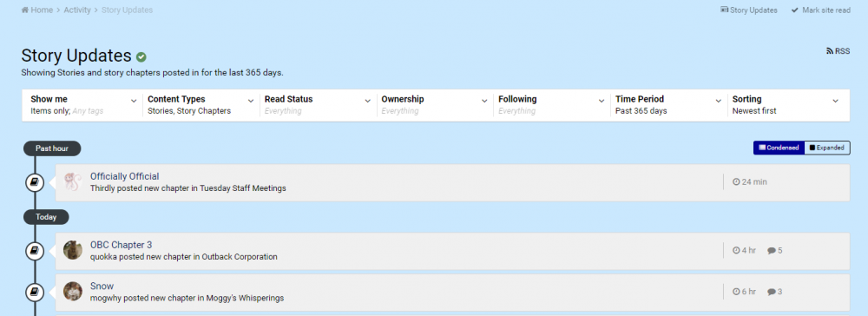Click book icon beside Officially Official
The height and width of the screenshot is (316, 868).
click(35, 181)
